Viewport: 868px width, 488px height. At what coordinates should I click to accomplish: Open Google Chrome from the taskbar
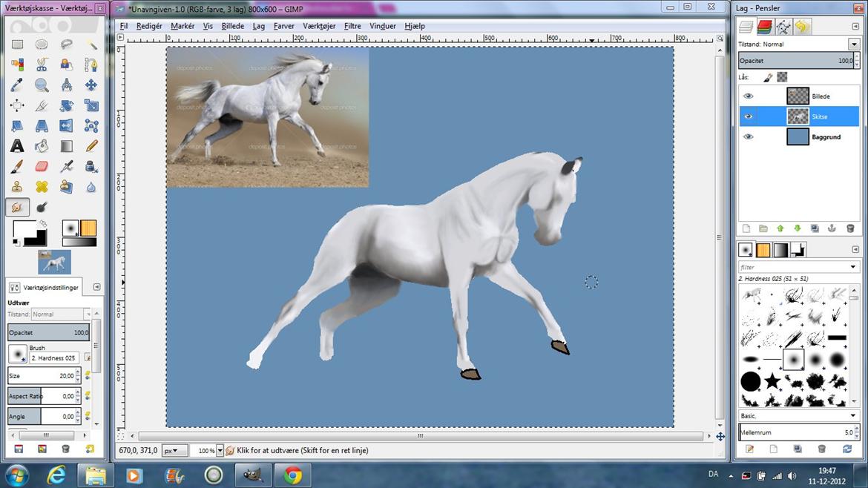click(x=292, y=475)
